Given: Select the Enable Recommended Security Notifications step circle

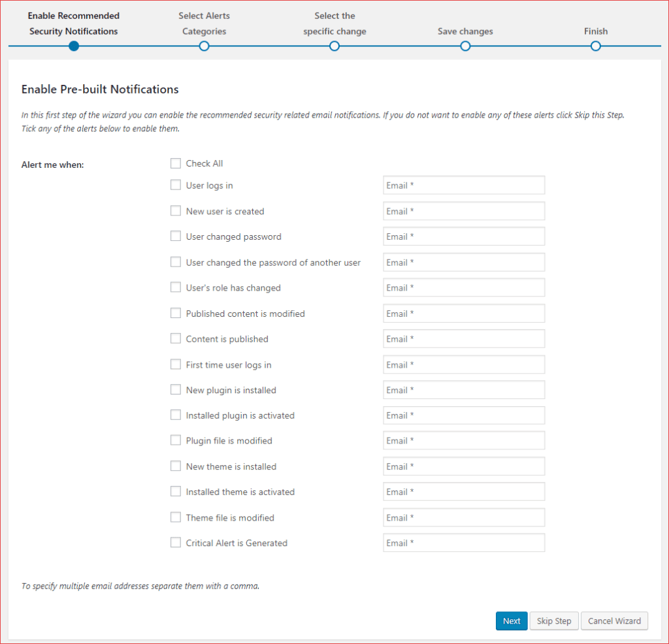Looking at the screenshot, I should click(73, 46).
